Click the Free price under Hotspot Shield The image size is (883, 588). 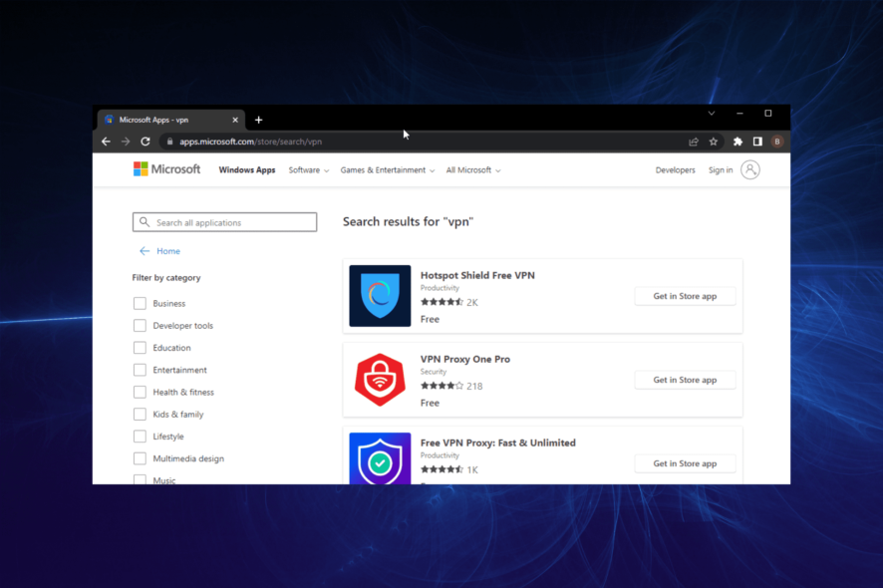[x=430, y=319]
